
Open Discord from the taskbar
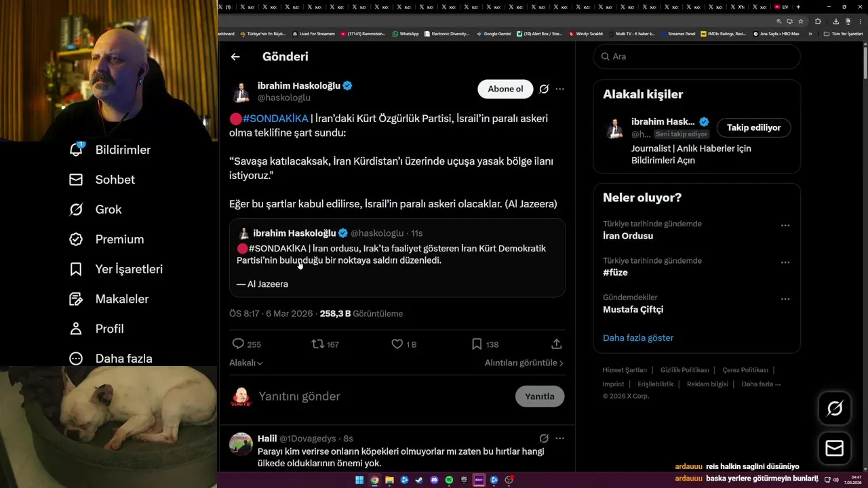434,480
